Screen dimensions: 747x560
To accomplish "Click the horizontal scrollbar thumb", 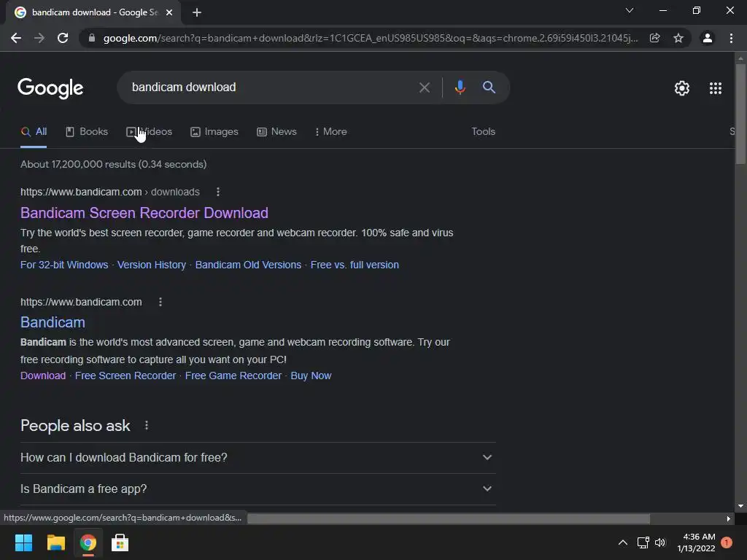I will point(449,518).
